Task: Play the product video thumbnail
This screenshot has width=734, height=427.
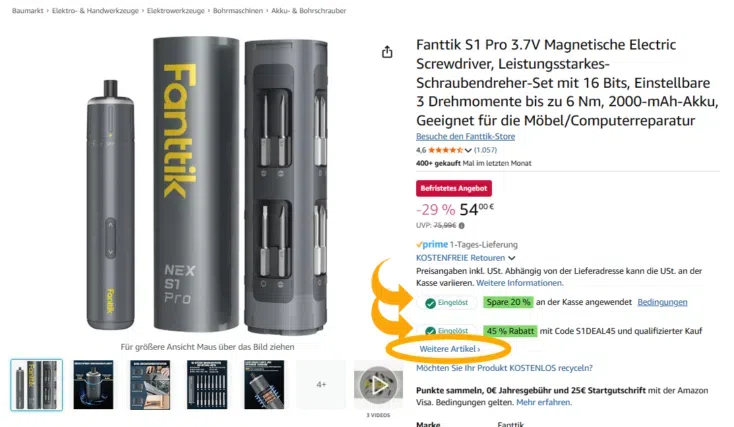Action: (379, 385)
